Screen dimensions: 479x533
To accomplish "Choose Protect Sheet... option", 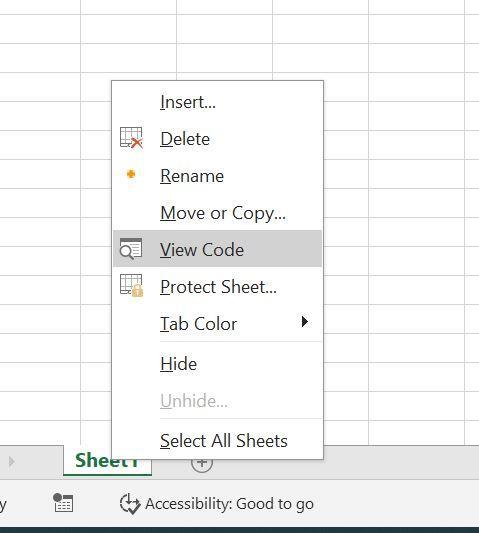I will point(217,287).
